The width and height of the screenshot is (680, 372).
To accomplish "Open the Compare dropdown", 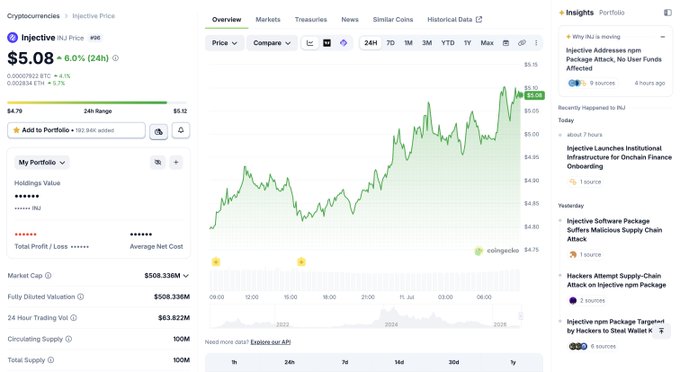I will (272, 43).
